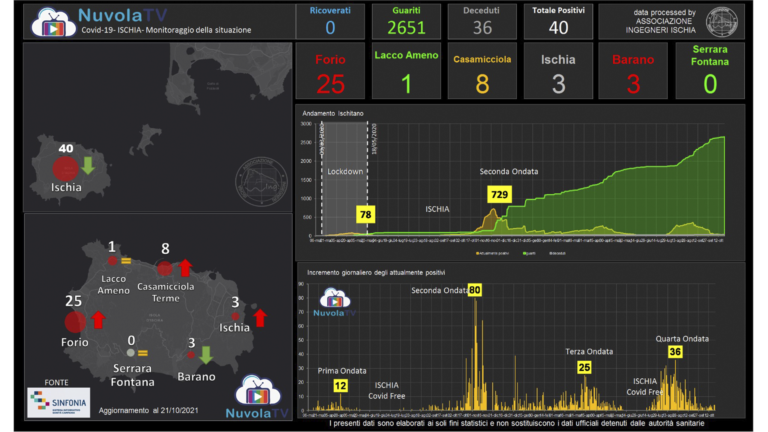Click the large red circle on Forio
The image size is (768, 432).
coord(75,321)
